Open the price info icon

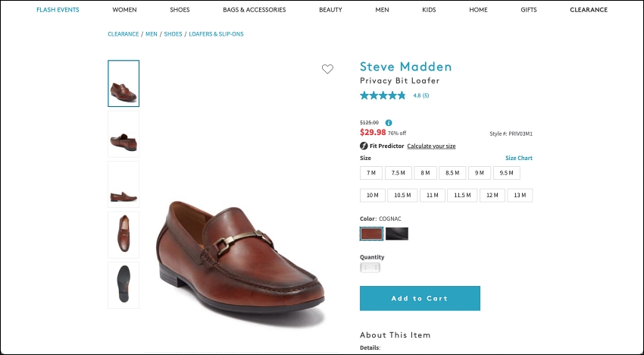point(389,123)
